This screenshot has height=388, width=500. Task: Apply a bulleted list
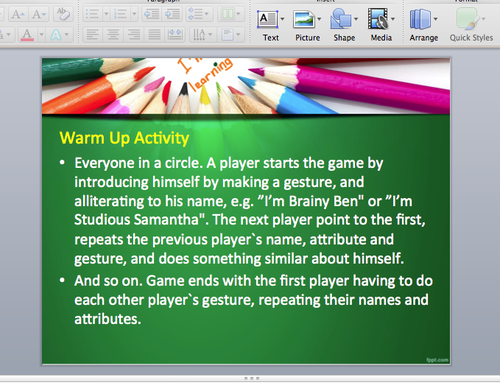click(x=92, y=14)
